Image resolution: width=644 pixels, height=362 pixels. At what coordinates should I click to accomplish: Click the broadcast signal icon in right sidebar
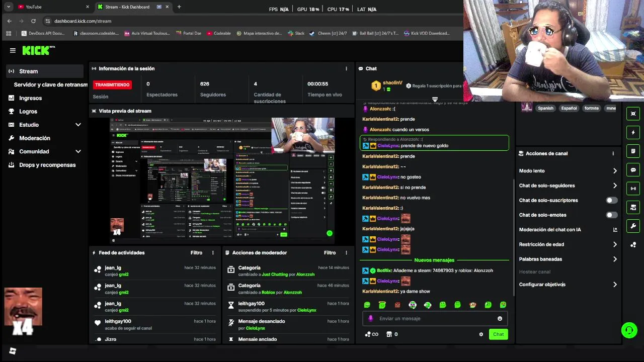633,189
